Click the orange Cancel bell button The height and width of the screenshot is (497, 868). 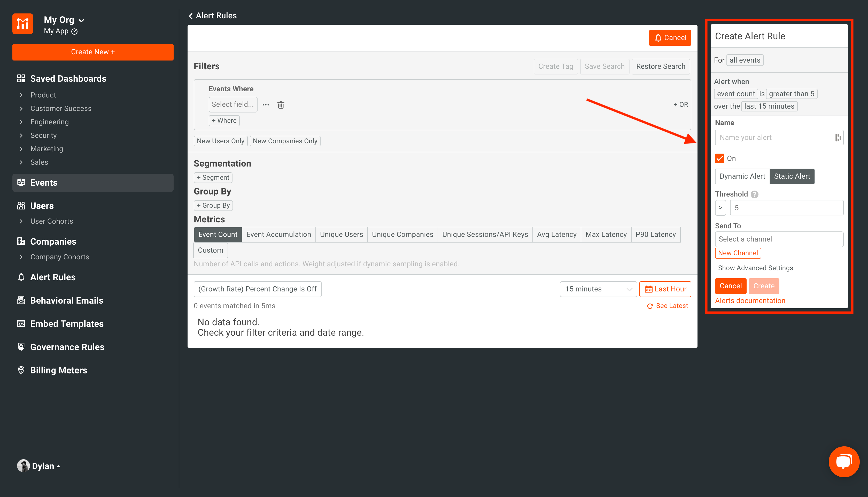point(670,37)
